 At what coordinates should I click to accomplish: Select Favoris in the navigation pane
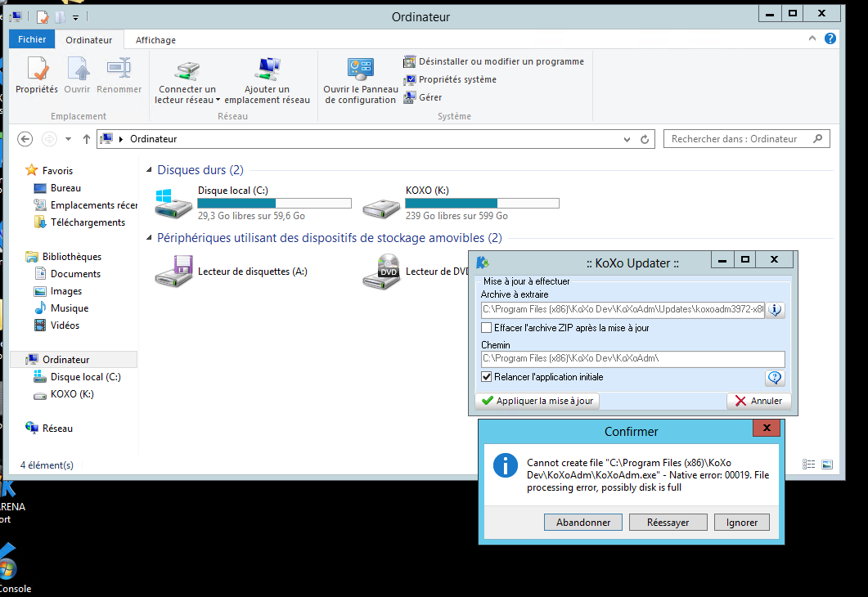49,170
